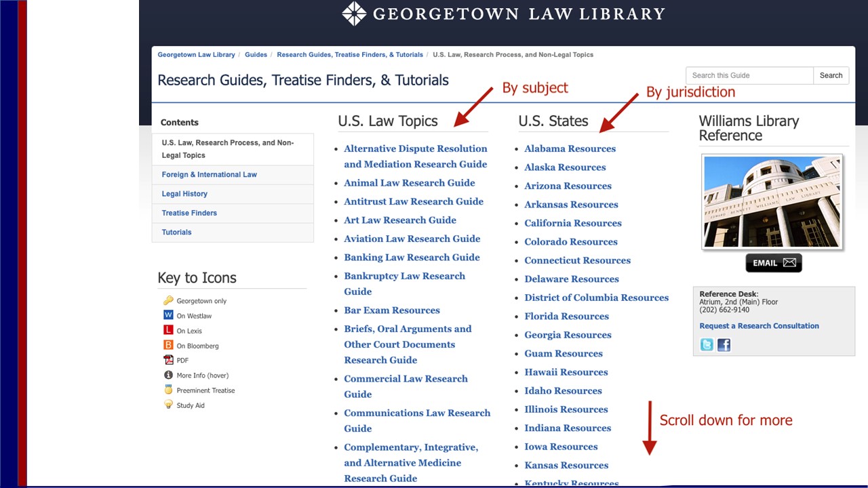The image size is (868, 488).
Task: Open Request a Research Consultation link
Action: 759,326
